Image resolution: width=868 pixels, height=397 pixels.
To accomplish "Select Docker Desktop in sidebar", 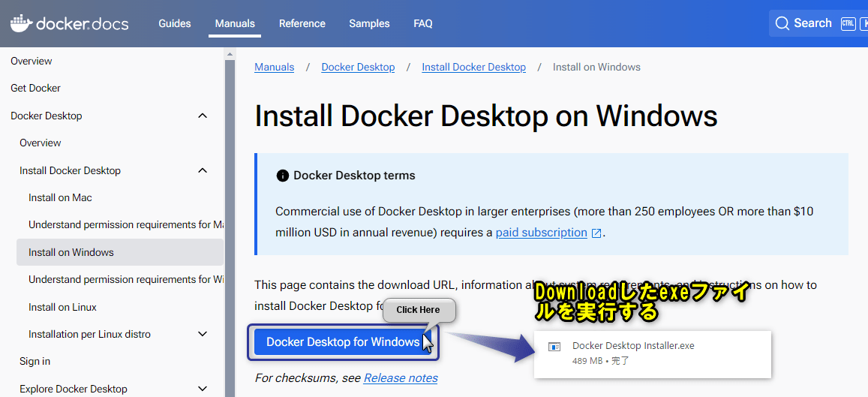I will tap(47, 116).
